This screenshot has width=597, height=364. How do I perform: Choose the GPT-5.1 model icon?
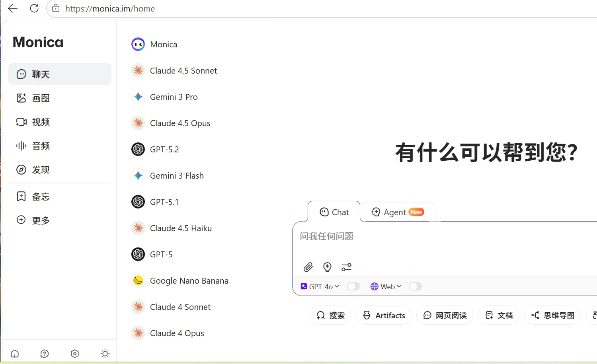coord(138,202)
